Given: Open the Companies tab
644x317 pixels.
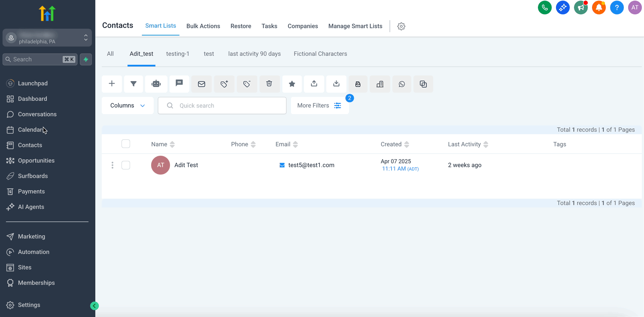Looking at the screenshot, I should pyautogui.click(x=303, y=26).
